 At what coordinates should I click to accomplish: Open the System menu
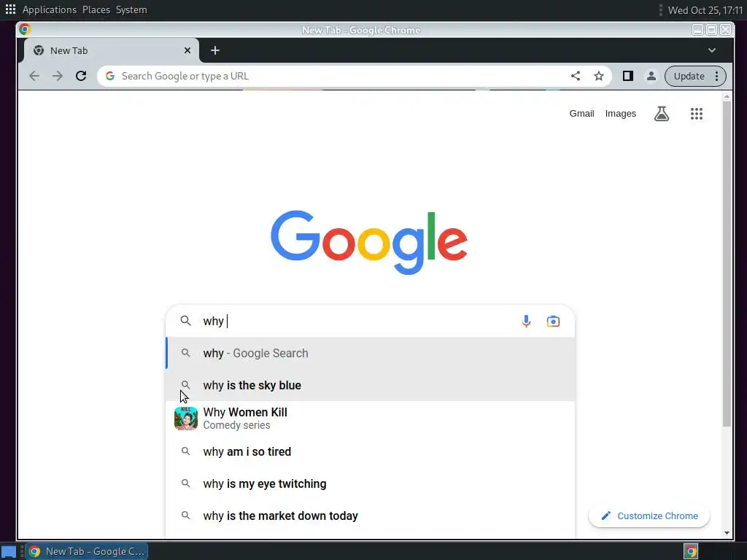[131, 9]
